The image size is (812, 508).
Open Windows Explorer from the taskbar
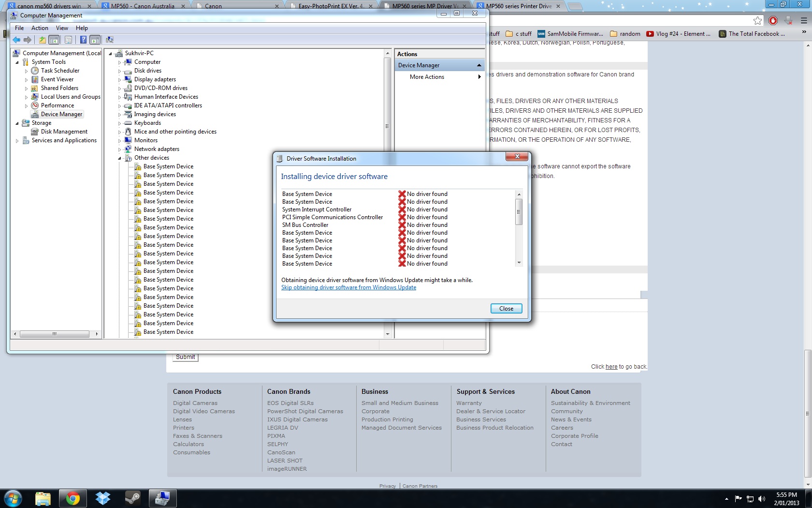pos(43,498)
